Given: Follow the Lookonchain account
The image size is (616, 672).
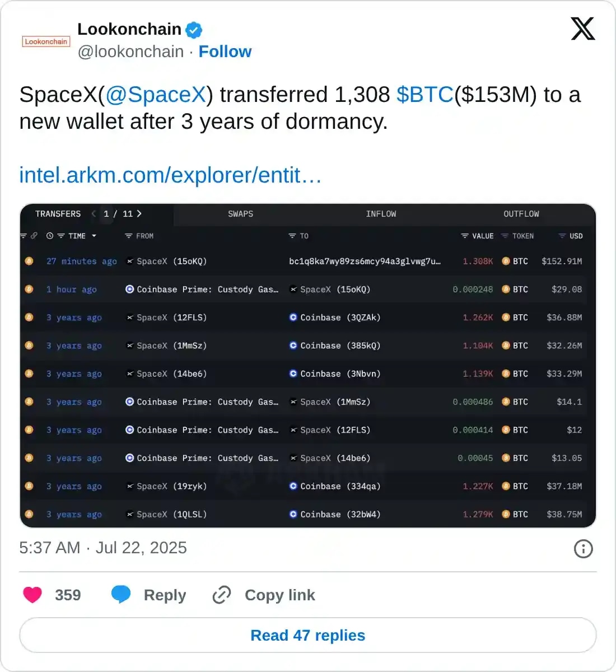Looking at the screenshot, I should pyautogui.click(x=225, y=52).
